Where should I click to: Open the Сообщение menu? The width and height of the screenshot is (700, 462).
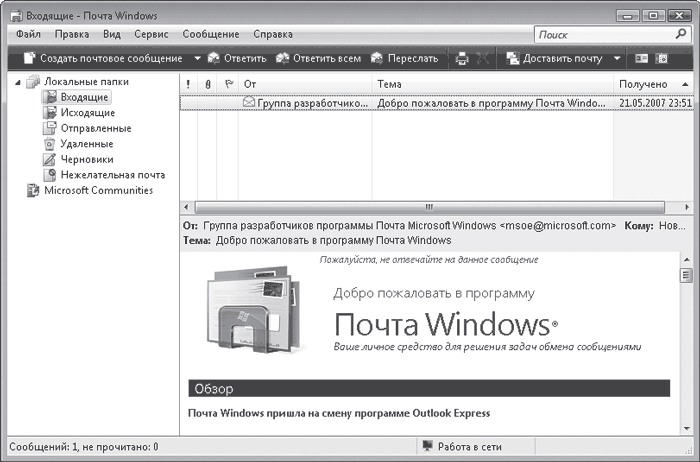point(211,34)
